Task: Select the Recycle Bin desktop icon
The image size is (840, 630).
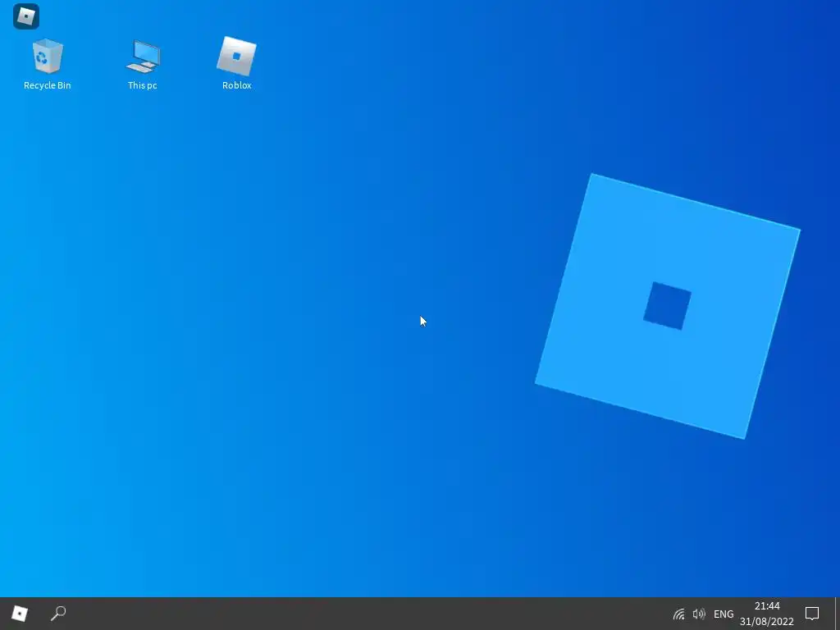Action: tap(48, 57)
